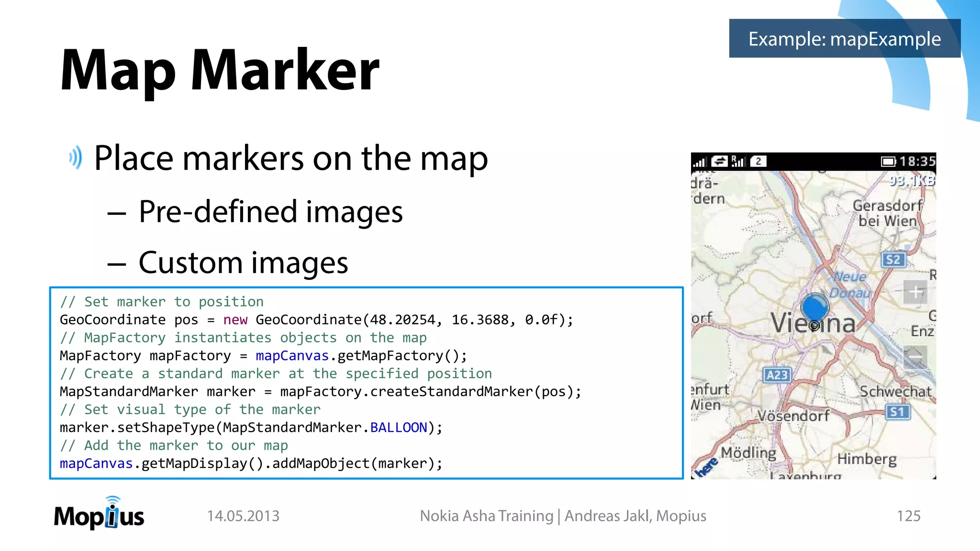Click the data transfer arrows icon
The height and width of the screenshot is (551, 980).
719,161
